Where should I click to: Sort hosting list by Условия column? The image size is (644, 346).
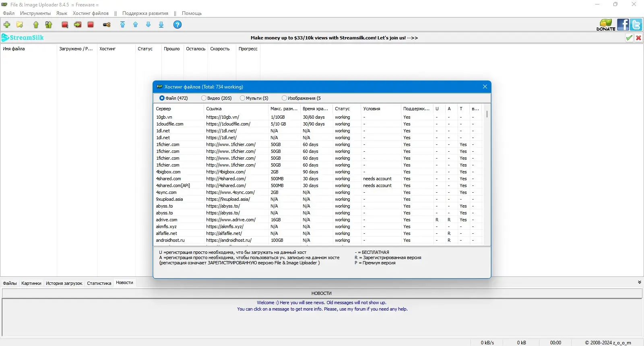381,109
